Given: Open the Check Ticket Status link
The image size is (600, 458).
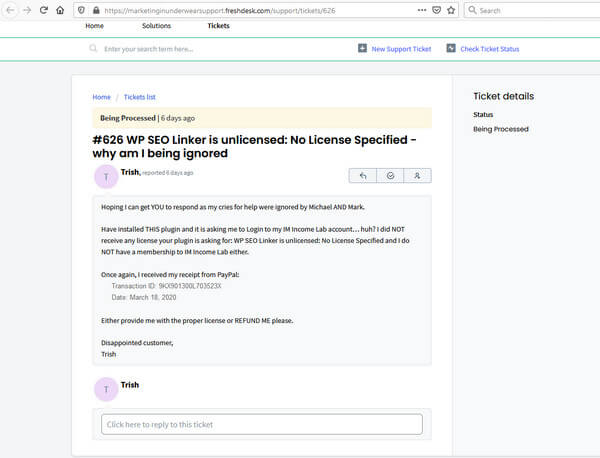Looking at the screenshot, I should pyautogui.click(x=490, y=49).
